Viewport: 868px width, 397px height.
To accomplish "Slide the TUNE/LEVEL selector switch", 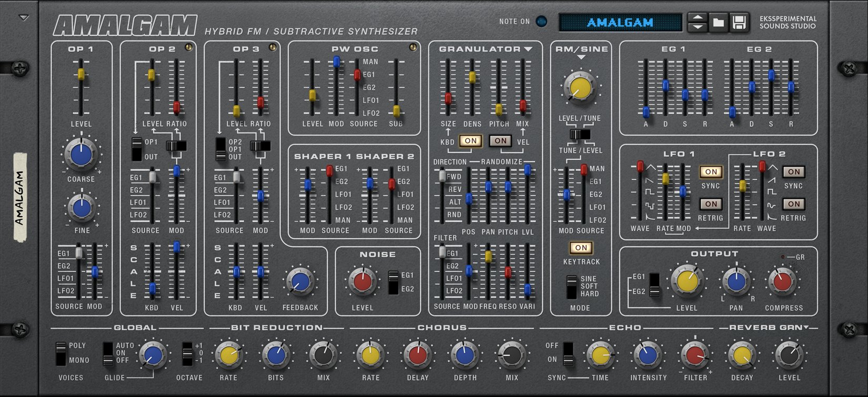I will tap(580, 135).
